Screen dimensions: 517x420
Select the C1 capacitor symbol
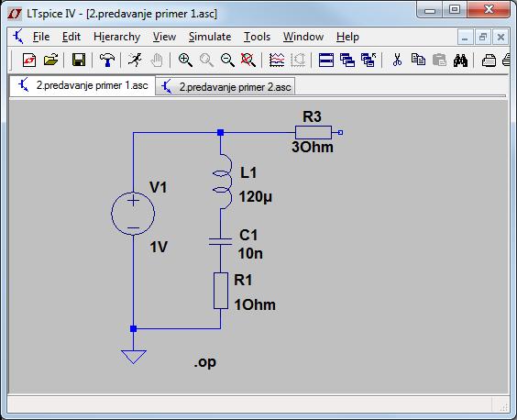[220, 241]
